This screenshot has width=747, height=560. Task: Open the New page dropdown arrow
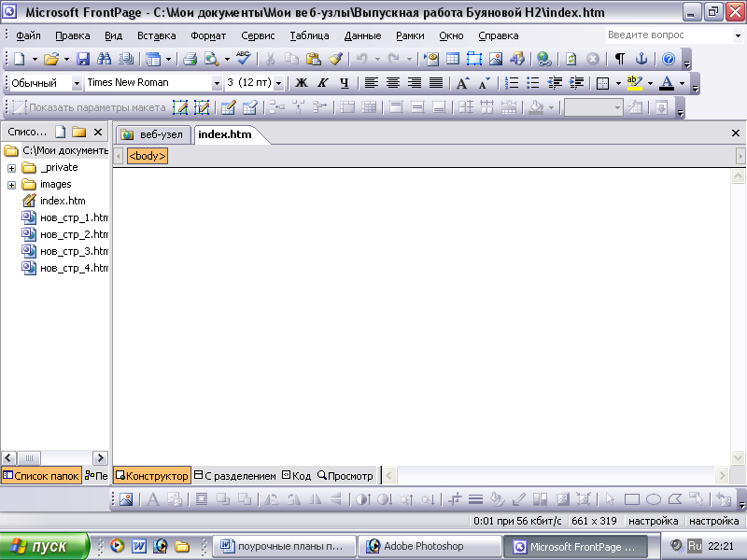[35, 59]
